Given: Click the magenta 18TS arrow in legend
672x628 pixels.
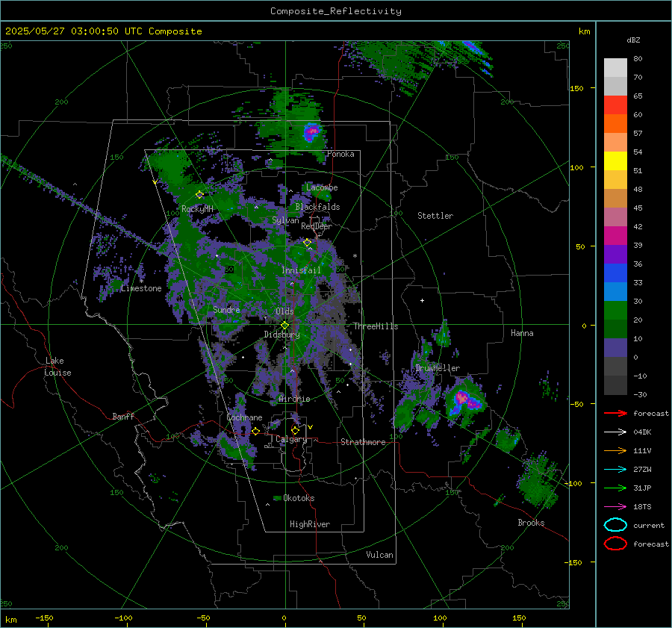Looking at the screenshot, I should (x=615, y=507).
